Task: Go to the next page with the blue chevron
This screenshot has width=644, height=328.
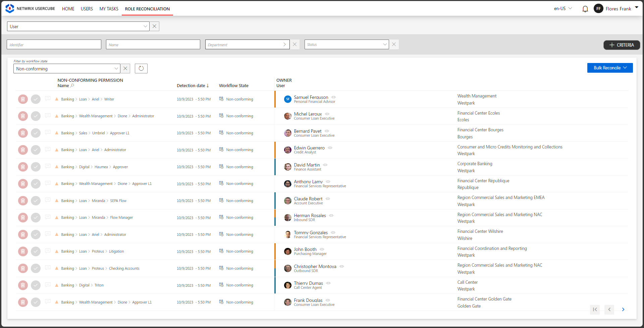Action: click(x=623, y=310)
